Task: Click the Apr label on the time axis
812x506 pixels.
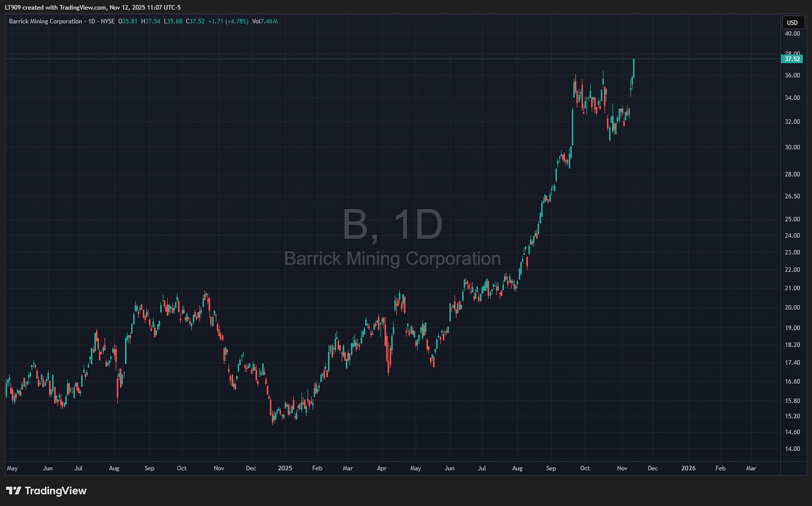Action: click(381, 468)
